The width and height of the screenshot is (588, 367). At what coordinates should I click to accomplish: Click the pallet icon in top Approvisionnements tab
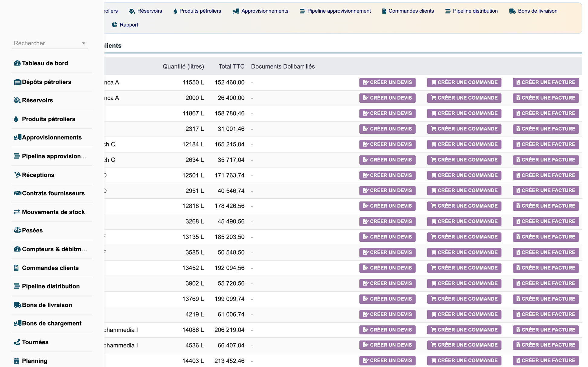(x=236, y=11)
